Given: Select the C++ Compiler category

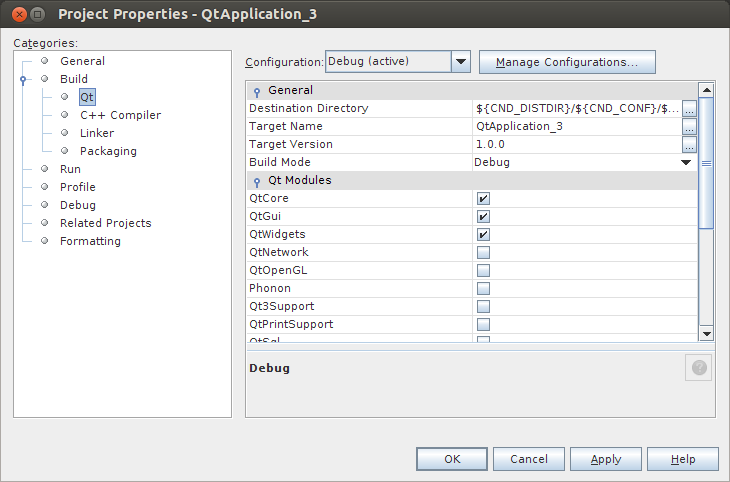Looking at the screenshot, I should (x=120, y=115).
